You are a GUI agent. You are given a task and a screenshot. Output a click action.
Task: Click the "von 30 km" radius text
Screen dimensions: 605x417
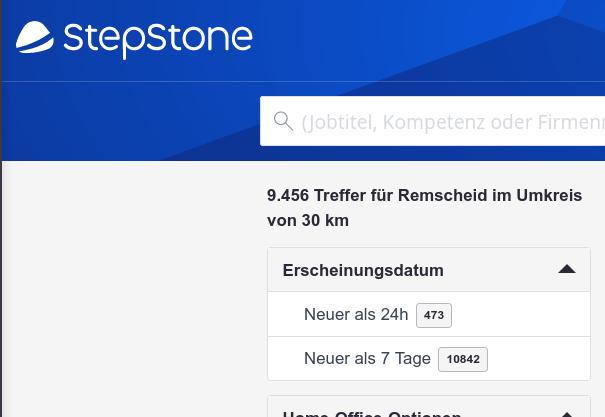point(308,220)
